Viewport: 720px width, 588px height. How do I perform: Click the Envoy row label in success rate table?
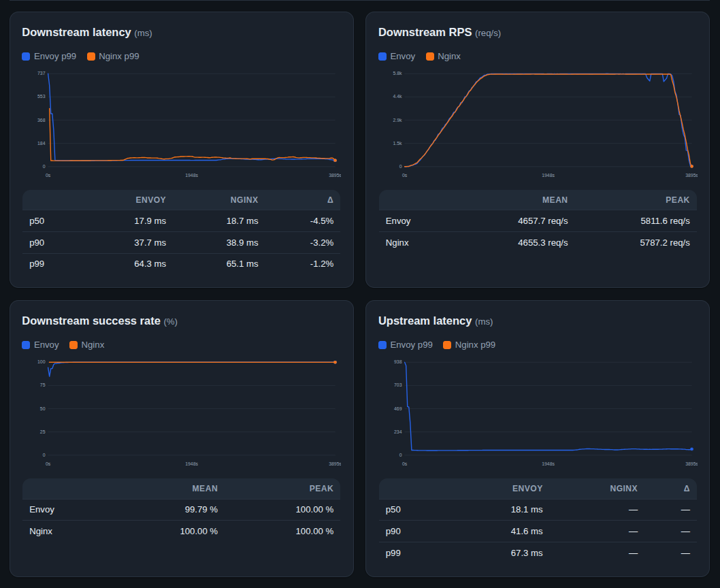pyautogui.click(x=42, y=510)
